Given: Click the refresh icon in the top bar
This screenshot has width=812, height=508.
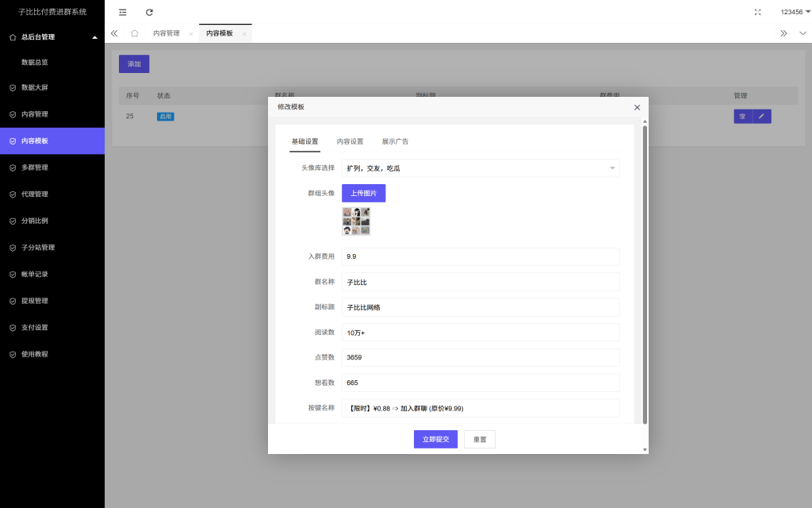Looking at the screenshot, I should (149, 12).
